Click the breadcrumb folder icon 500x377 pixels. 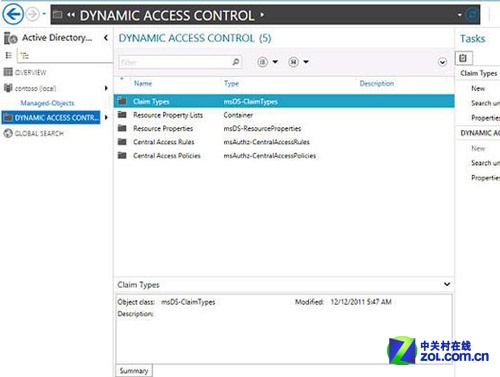coord(58,15)
